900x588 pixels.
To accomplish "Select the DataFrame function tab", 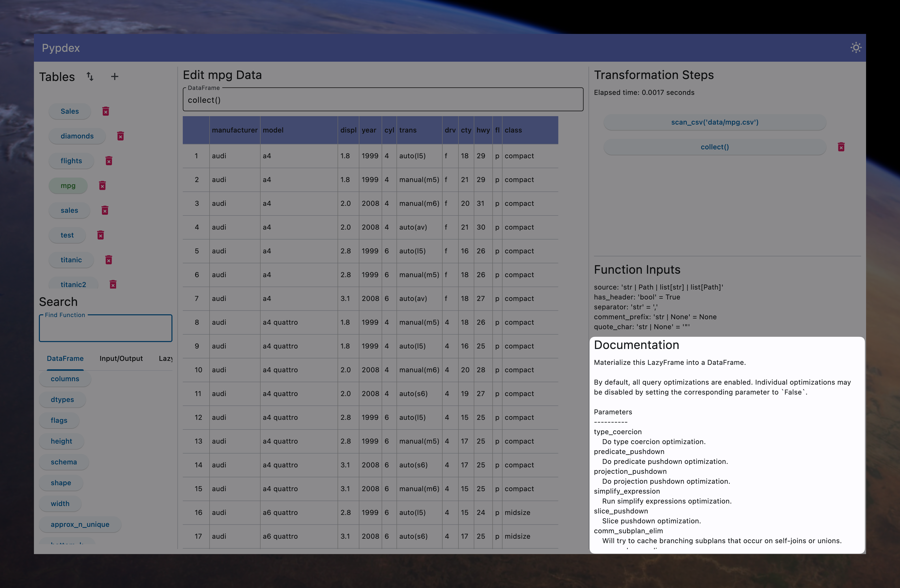I will (65, 358).
